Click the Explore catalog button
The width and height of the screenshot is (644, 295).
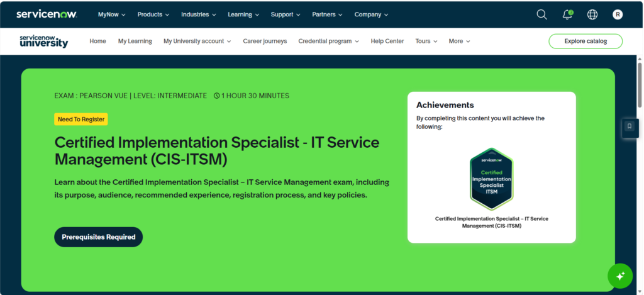coord(586,41)
